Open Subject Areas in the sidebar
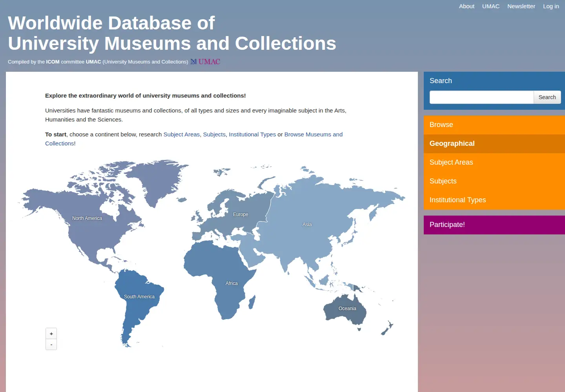The width and height of the screenshot is (565, 392). coord(494,162)
